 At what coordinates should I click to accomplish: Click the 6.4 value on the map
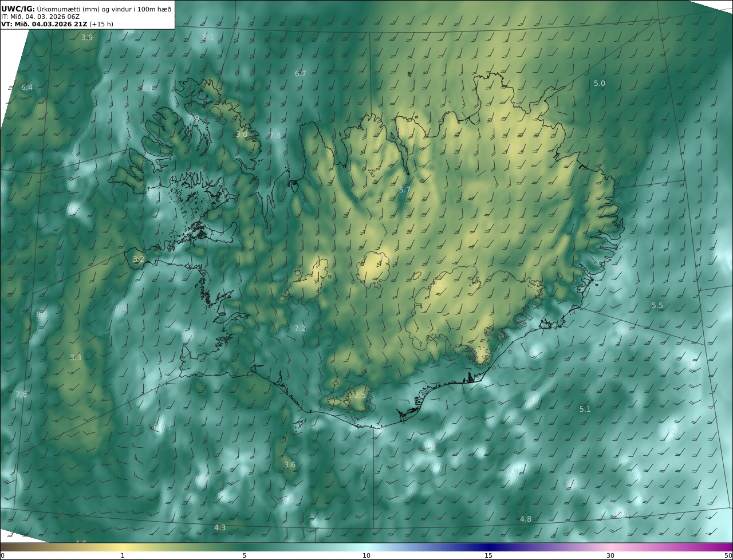(x=27, y=88)
